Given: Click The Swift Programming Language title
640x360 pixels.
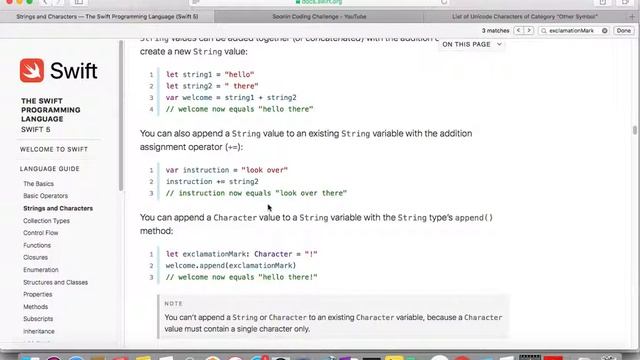Looking at the screenshot, I should pyautogui.click(x=51, y=110).
